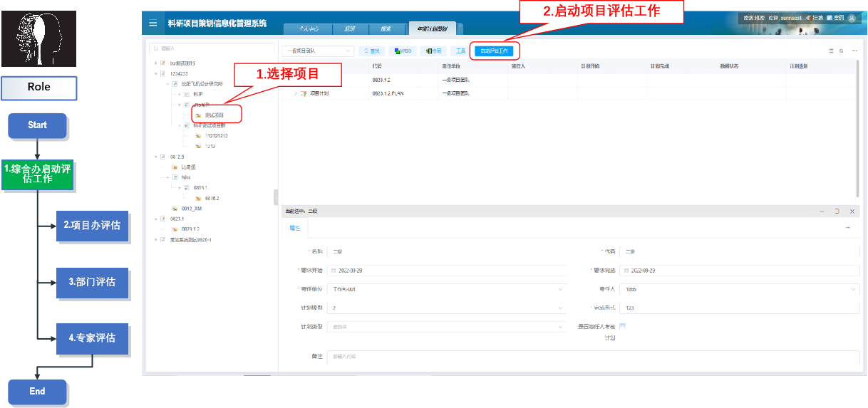The image size is (868, 408).
Task: Click the 名称 input field
Action: [x=448, y=251]
